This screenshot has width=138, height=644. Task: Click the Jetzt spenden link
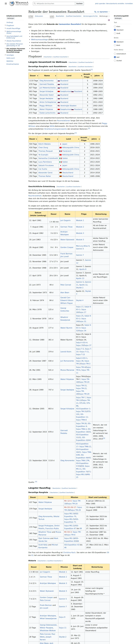click(100, 4)
